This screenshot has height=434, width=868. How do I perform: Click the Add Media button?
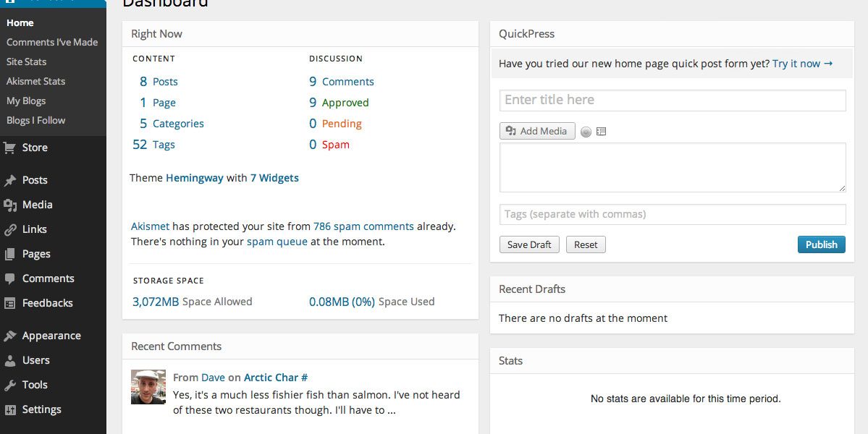[x=537, y=131]
